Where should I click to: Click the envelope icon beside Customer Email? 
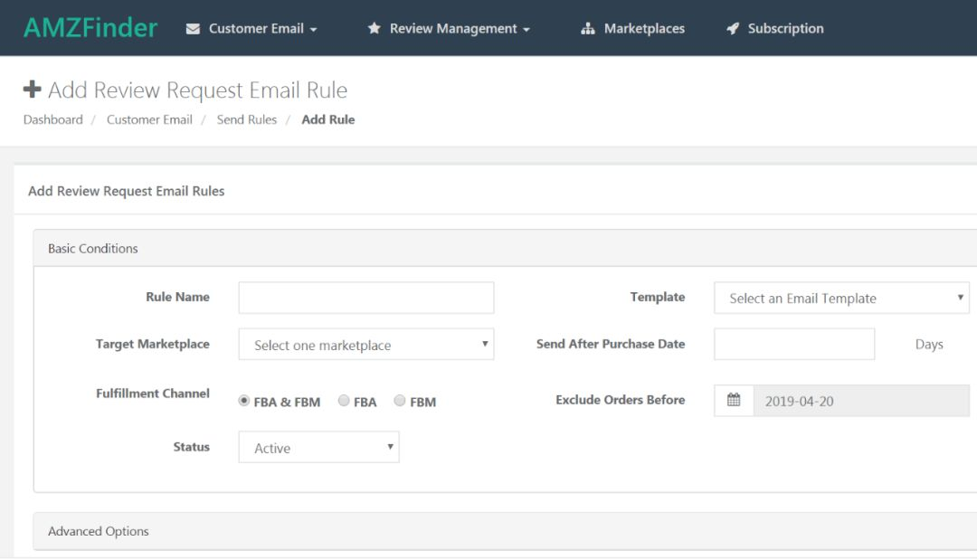193,29
